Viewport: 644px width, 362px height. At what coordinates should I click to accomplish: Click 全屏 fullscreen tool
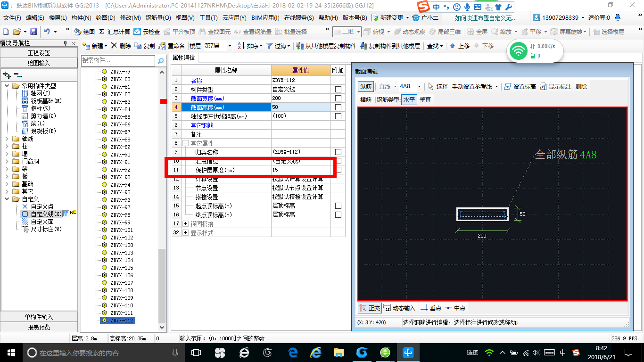[x=478, y=32]
